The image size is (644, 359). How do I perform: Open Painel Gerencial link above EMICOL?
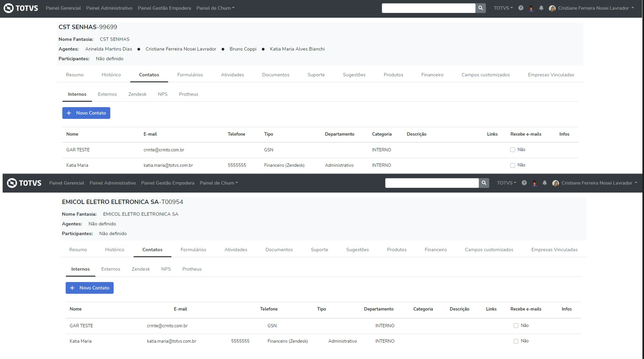pyautogui.click(x=67, y=183)
